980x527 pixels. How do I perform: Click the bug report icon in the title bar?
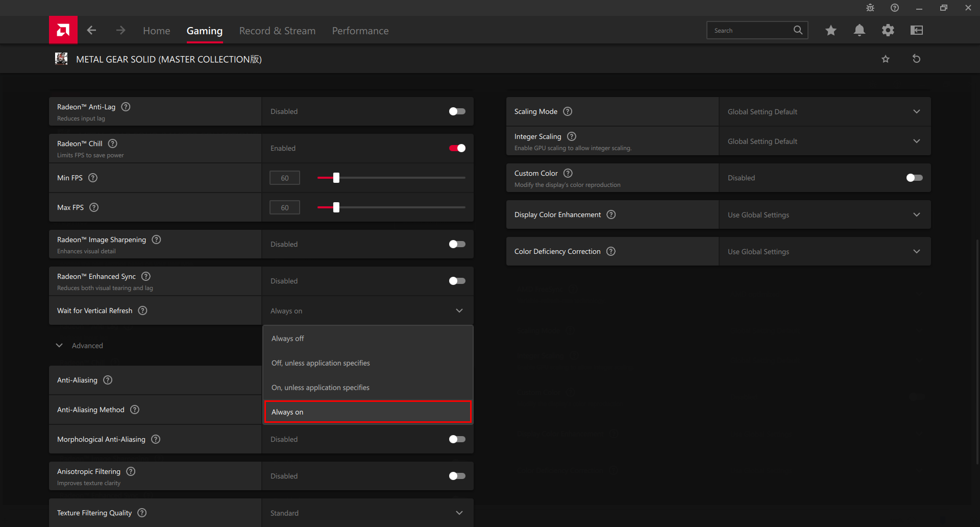[870, 8]
